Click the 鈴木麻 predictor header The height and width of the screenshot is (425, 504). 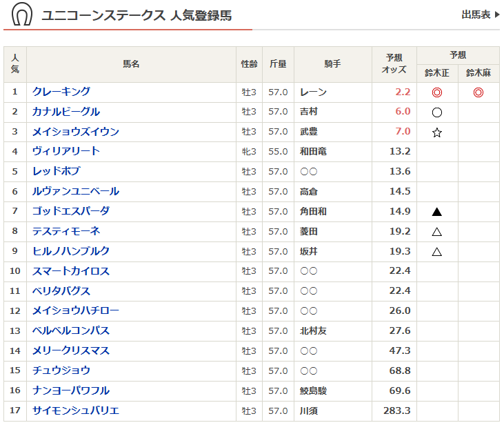tap(478, 73)
